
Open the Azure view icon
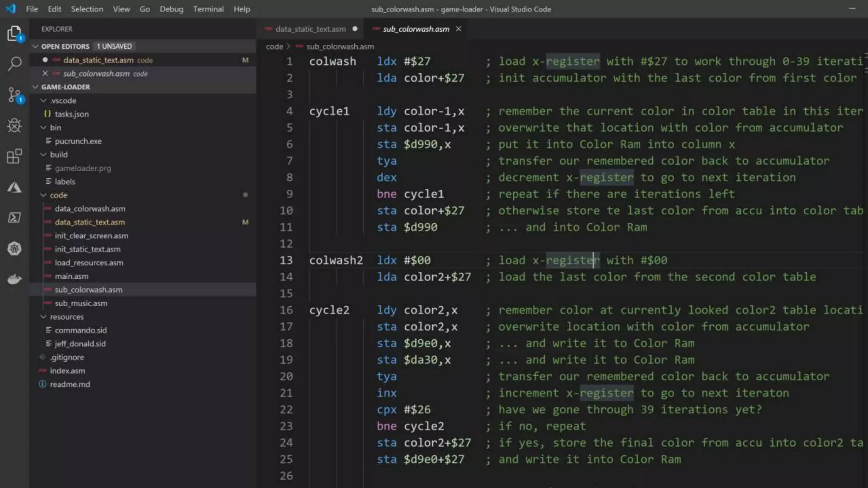tap(14, 187)
